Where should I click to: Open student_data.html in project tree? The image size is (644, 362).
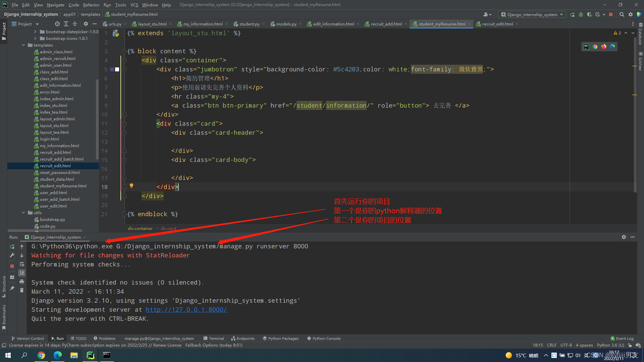click(57, 179)
